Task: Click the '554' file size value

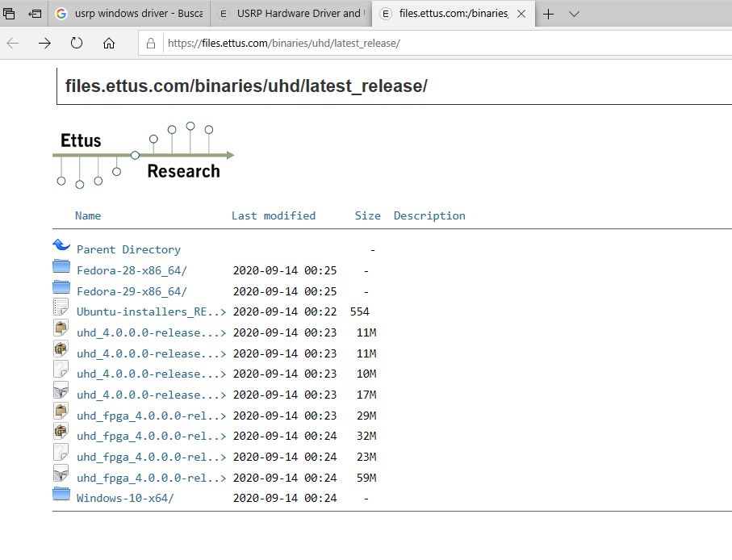Action: point(359,311)
